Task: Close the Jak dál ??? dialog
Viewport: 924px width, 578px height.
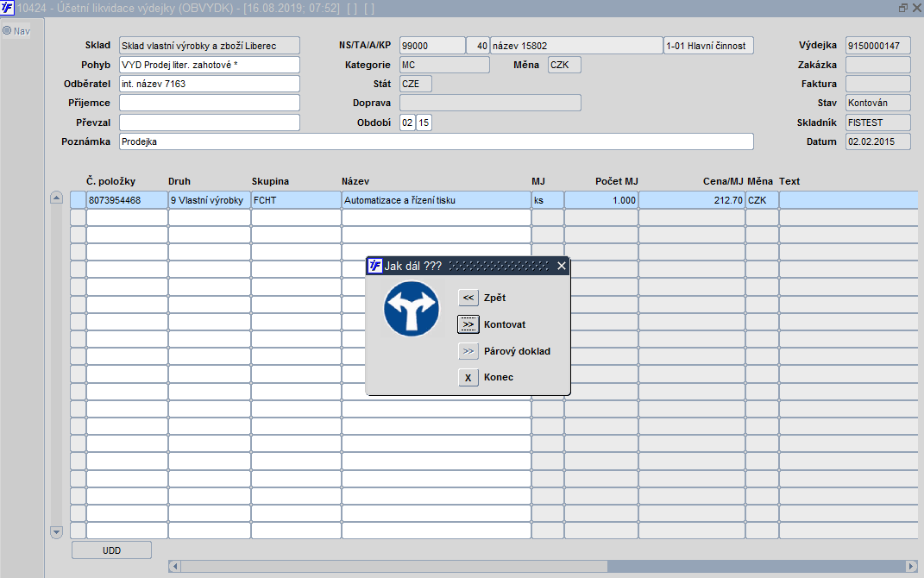Action: [562, 267]
